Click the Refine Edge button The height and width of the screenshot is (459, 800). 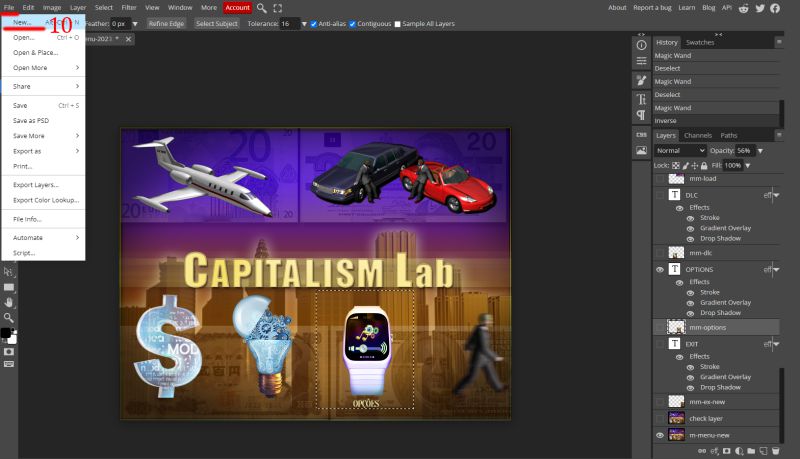pos(166,24)
